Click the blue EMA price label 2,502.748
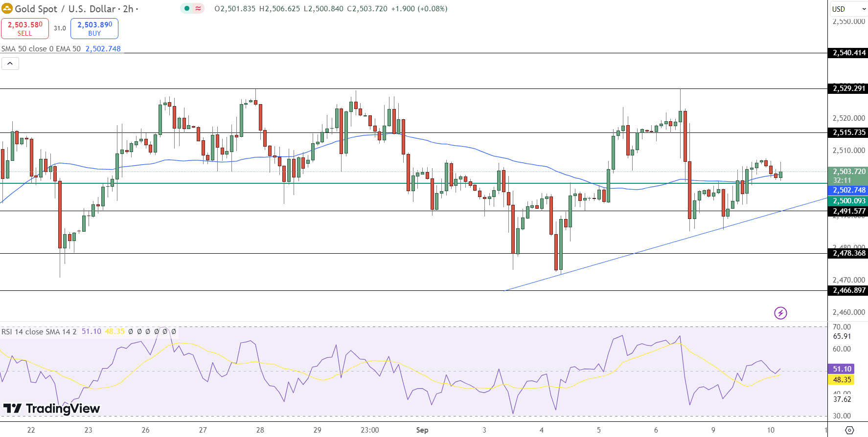Viewport: 868px width, 437px height. [849, 190]
